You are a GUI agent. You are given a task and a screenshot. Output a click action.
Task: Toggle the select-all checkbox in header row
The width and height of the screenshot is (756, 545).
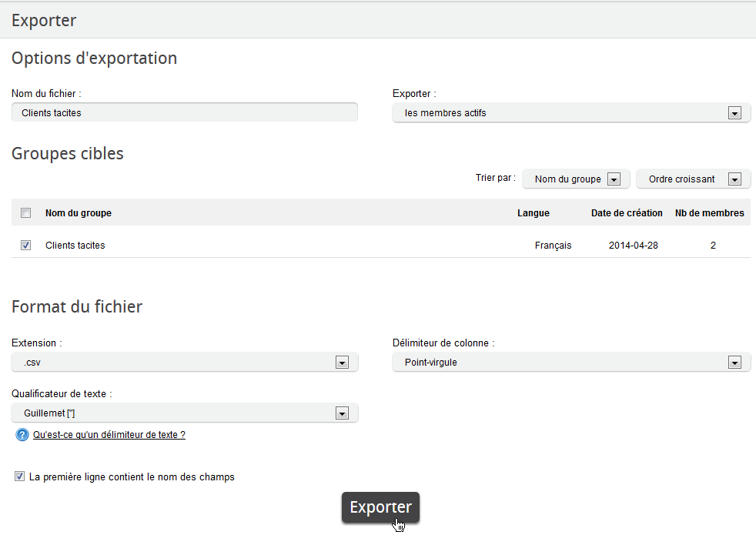(x=26, y=212)
